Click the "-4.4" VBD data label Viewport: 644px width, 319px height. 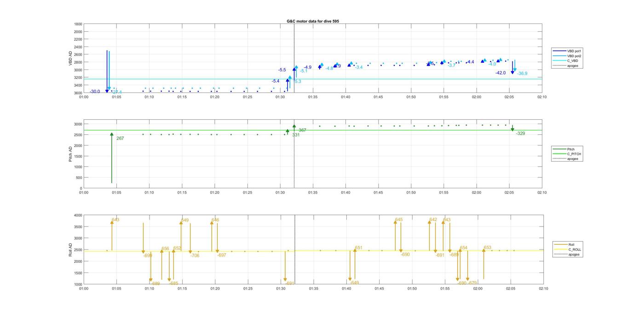point(470,62)
